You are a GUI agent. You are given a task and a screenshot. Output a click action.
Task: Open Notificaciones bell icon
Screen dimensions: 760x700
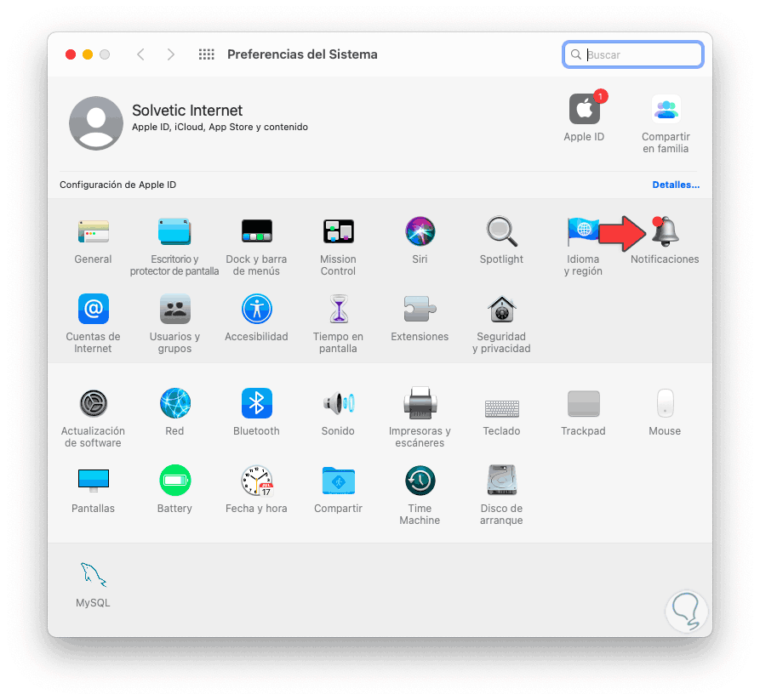pos(665,231)
